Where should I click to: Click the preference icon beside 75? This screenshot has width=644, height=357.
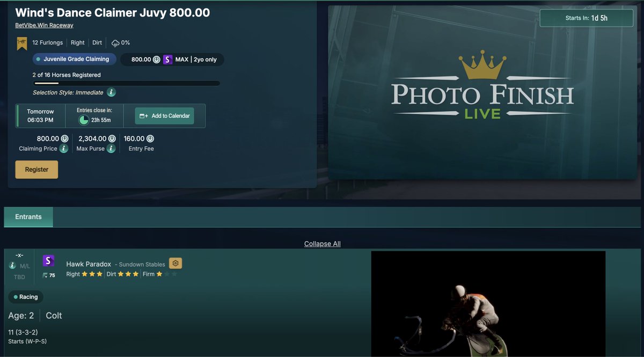pos(45,275)
